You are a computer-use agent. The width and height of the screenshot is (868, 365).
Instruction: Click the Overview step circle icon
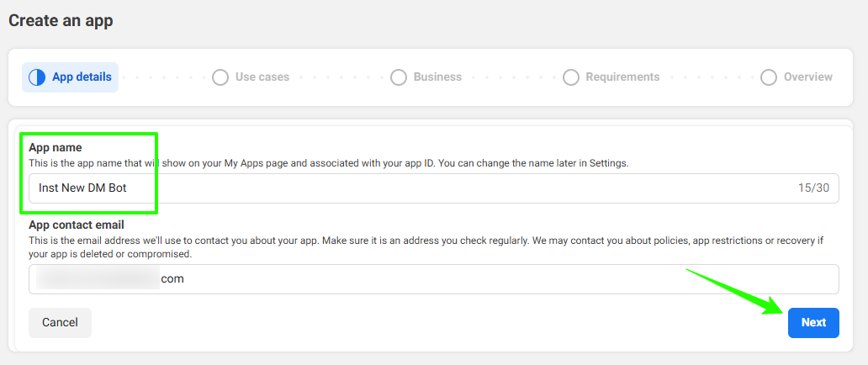point(769,77)
